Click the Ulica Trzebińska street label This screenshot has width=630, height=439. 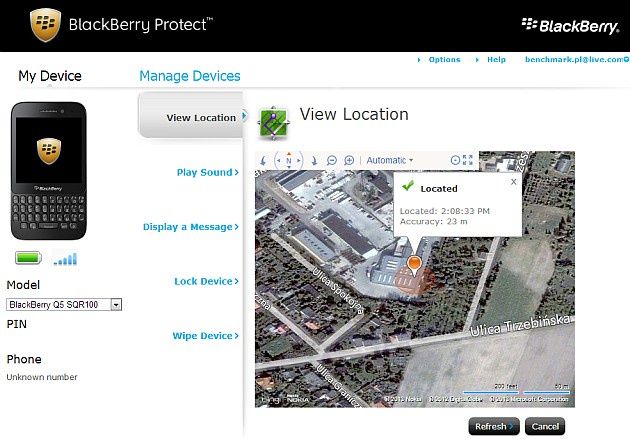520,326
